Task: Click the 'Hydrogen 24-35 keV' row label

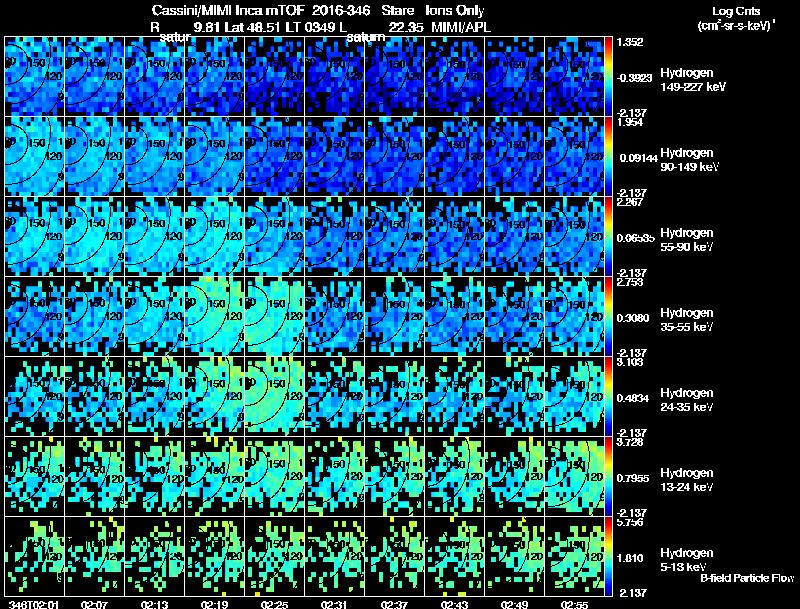Action: (x=687, y=400)
